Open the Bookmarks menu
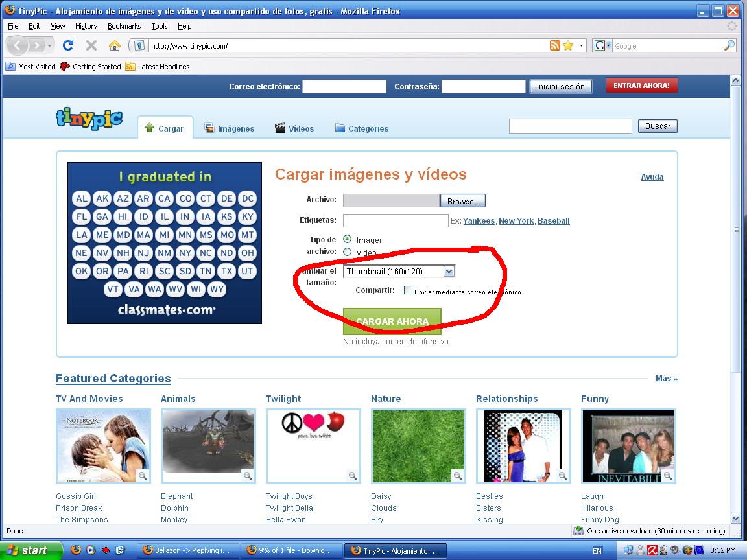This screenshot has height=560, width=747. 124,26
